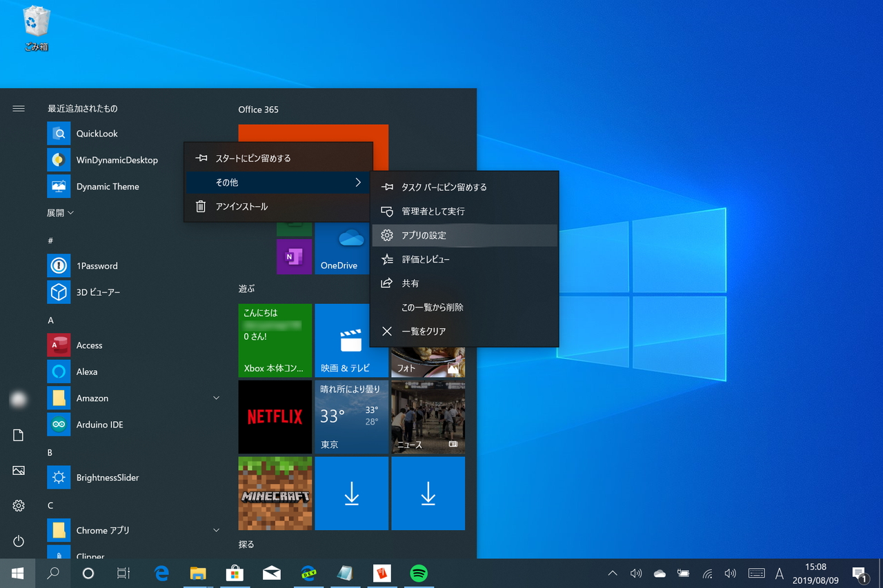Open Settings gear in Start sidebar
This screenshot has height=588, width=883.
(19, 506)
